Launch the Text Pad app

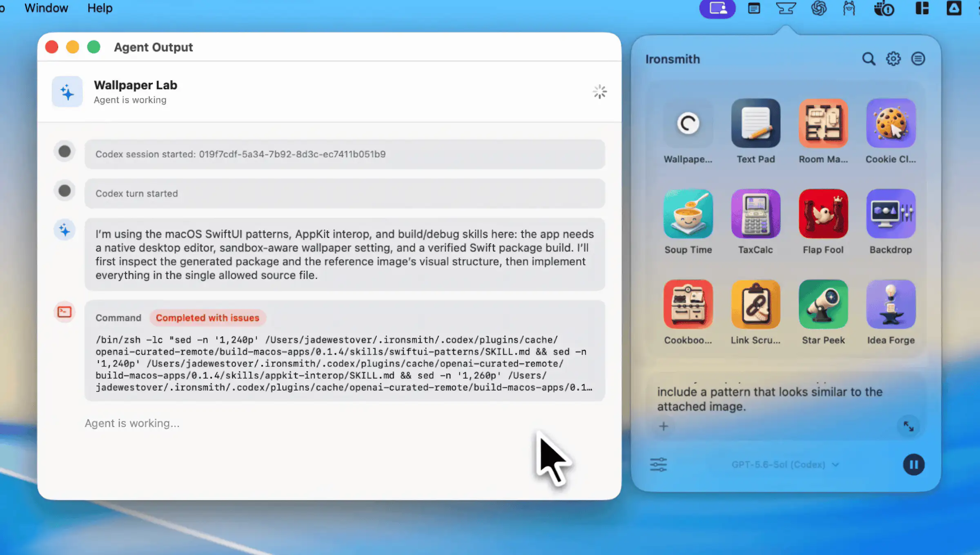(x=756, y=123)
